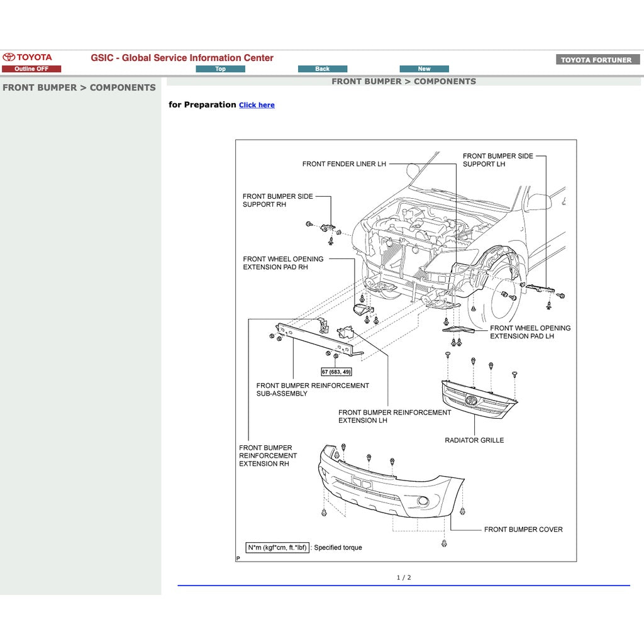
Task: Click the FRONT FENDER LINER LH label
Action: (x=343, y=164)
